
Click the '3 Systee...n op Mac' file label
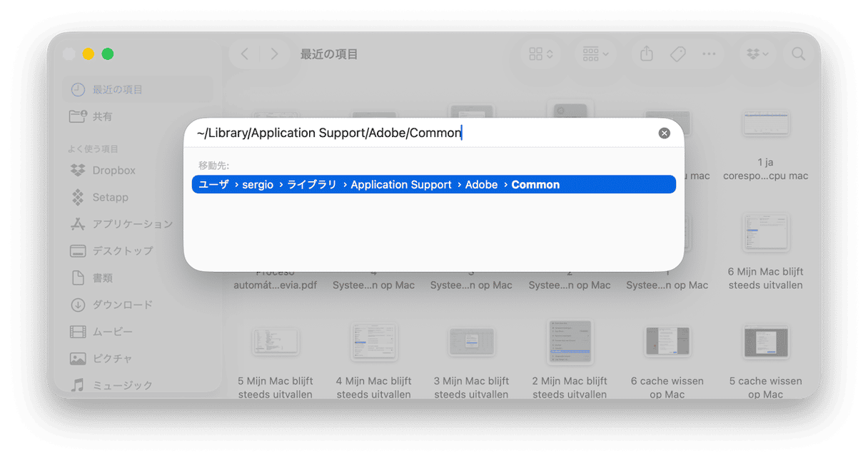coord(471,285)
